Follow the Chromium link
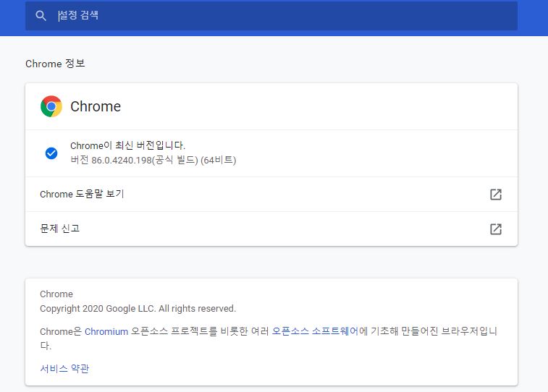548x392 pixels. 106,331
